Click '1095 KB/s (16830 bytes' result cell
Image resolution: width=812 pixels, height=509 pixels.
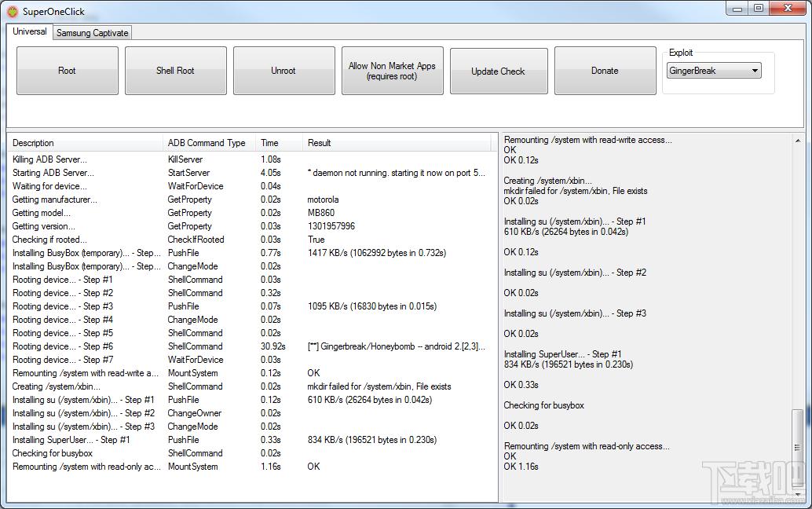tap(372, 306)
